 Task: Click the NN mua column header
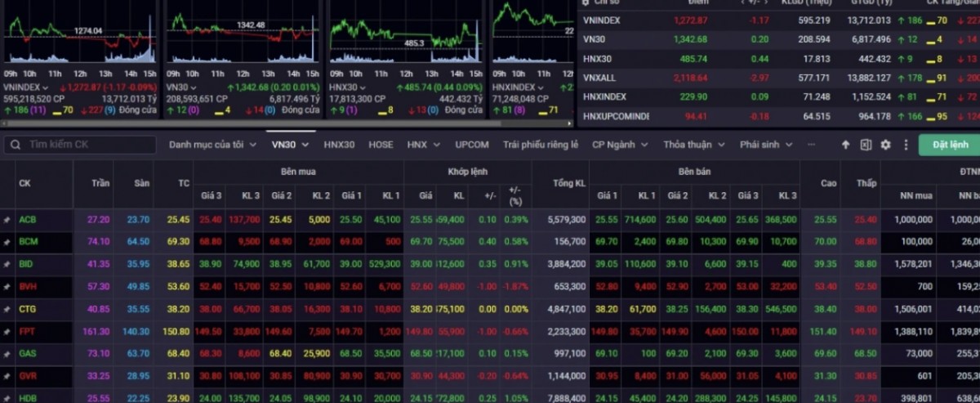tap(918, 196)
